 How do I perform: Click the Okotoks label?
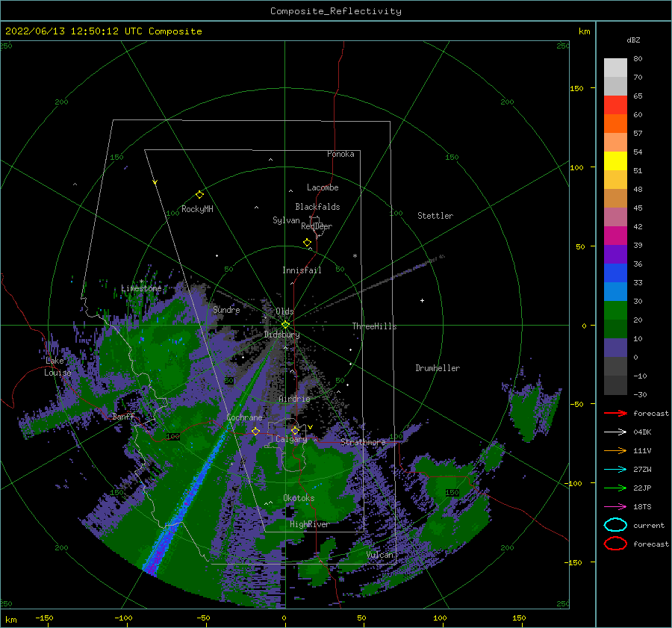[299, 498]
